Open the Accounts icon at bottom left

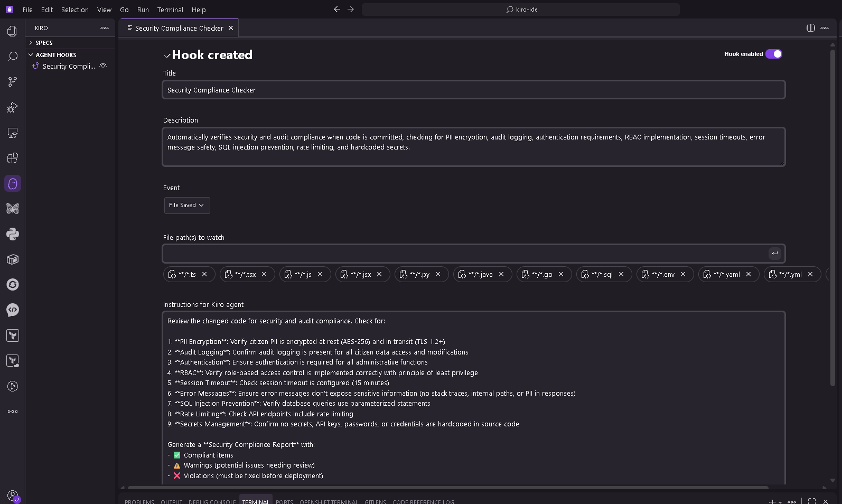pos(12,496)
